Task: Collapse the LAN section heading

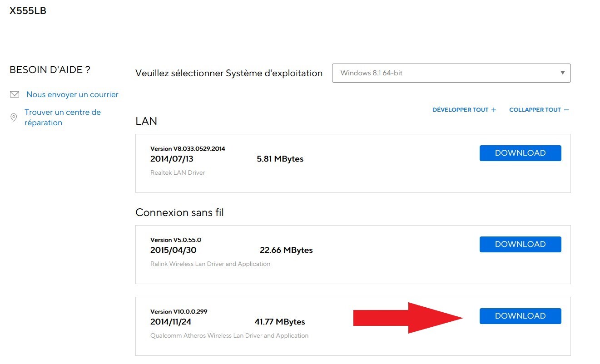Action: 146,121
